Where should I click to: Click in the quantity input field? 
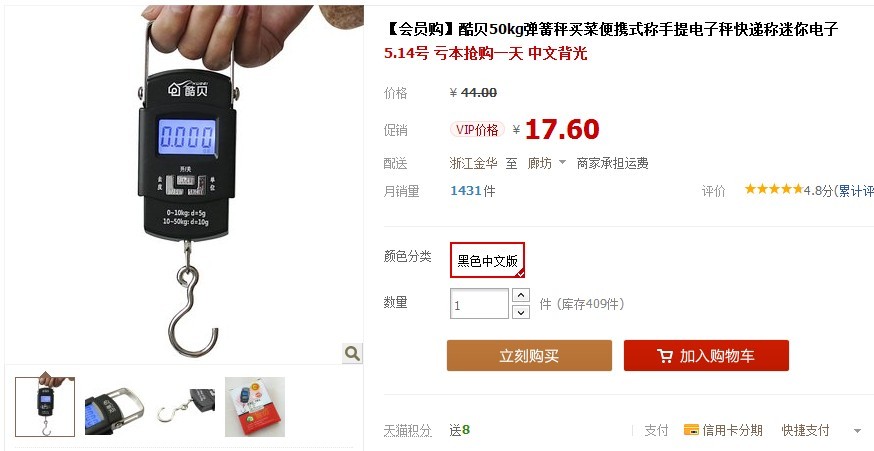tap(479, 304)
